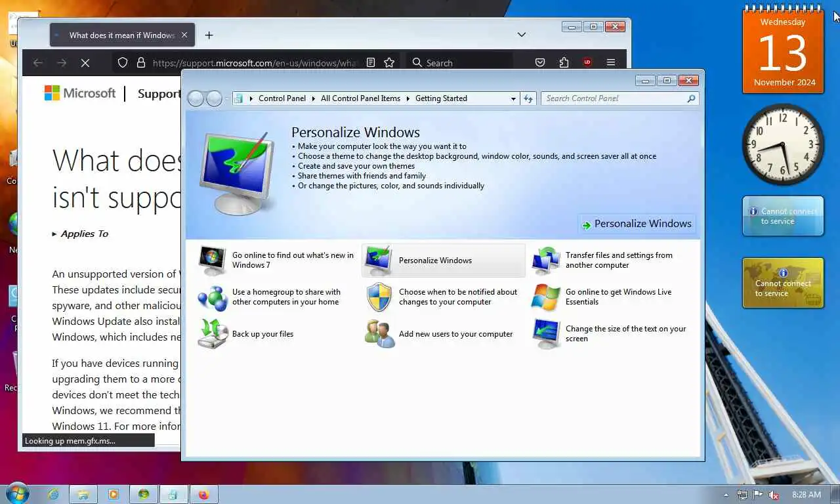
Task: Open 'Go online to get Windows Live Essentials'
Action: click(618, 297)
